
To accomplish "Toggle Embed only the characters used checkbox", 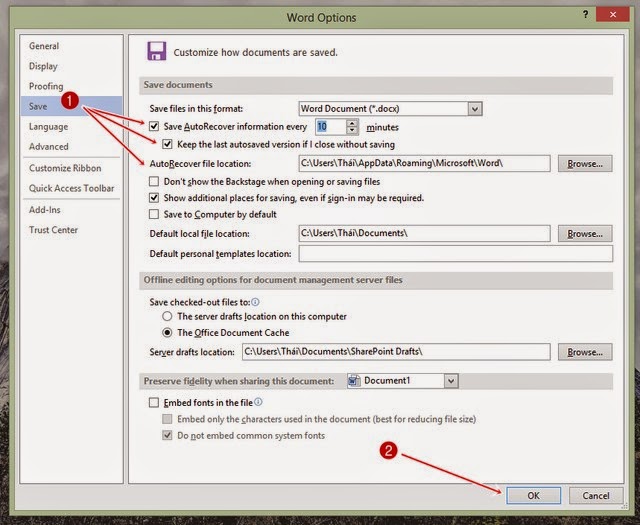I will click(167, 419).
